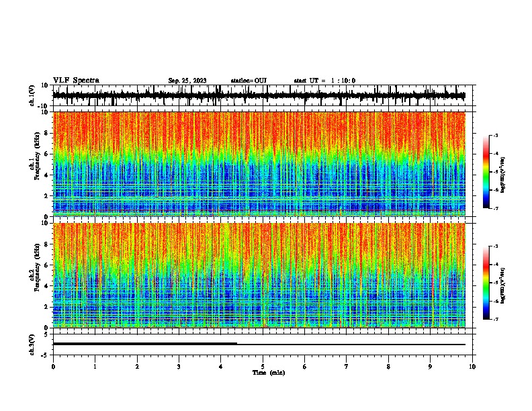Click the time axis tick label "7"

pyautogui.click(x=347, y=367)
